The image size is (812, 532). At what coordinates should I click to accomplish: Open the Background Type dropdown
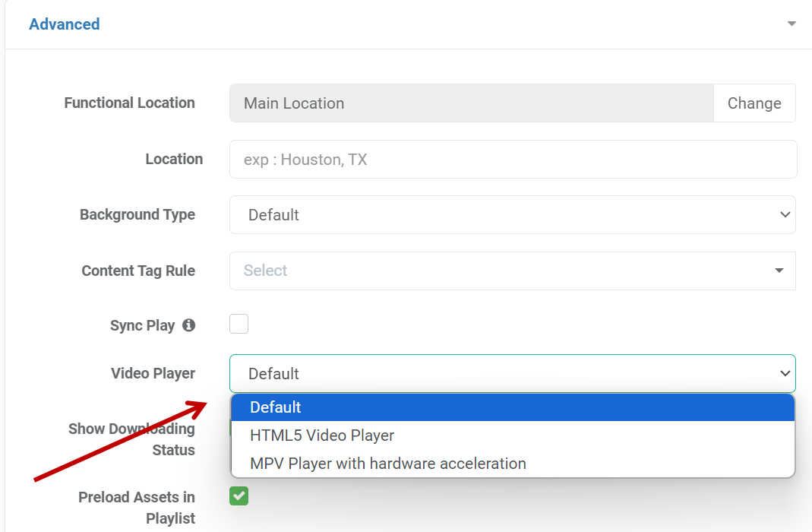pyautogui.click(x=512, y=215)
